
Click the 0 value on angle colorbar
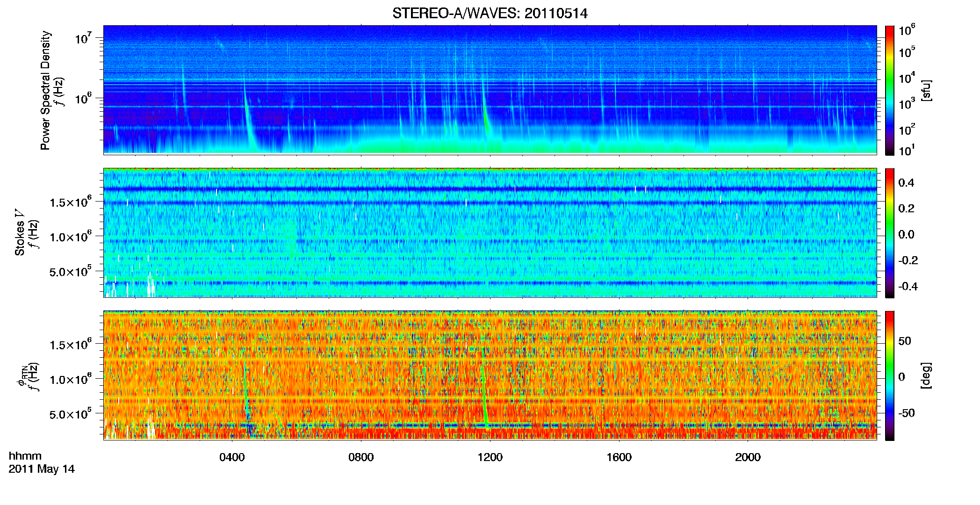click(x=902, y=377)
